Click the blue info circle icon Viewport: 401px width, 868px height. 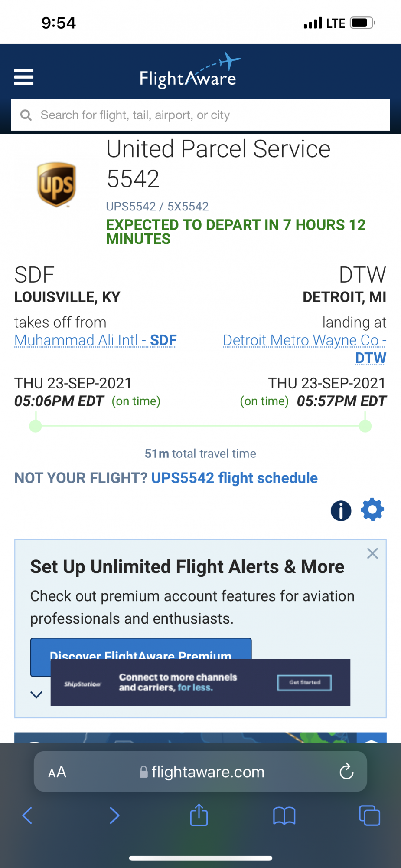pos(341,510)
